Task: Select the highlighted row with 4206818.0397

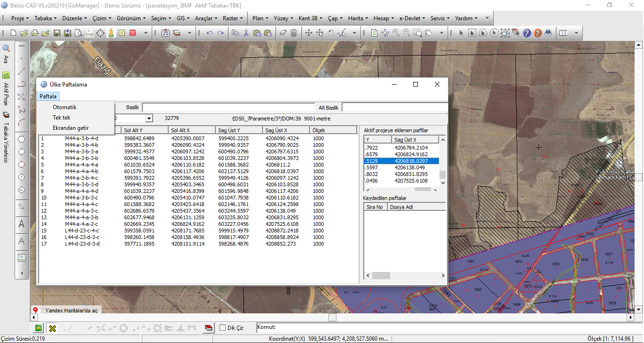Action: pos(401,161)
